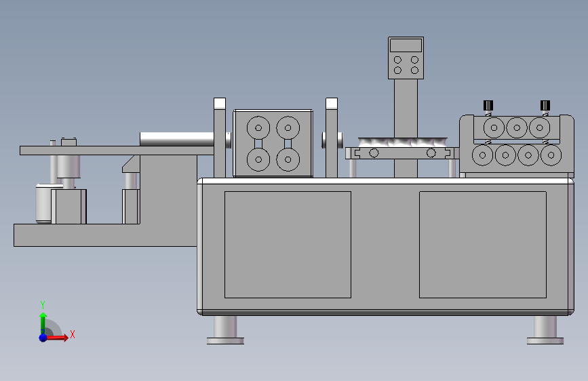Select the motor cylinder on far left
This screenshot has width=588, height=381.
pos(43,203)
